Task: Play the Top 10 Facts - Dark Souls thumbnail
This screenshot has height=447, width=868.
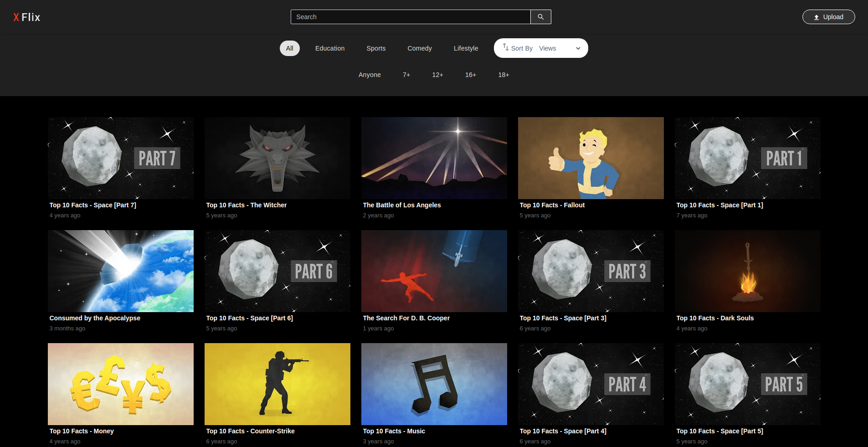Action: point(747,271)
